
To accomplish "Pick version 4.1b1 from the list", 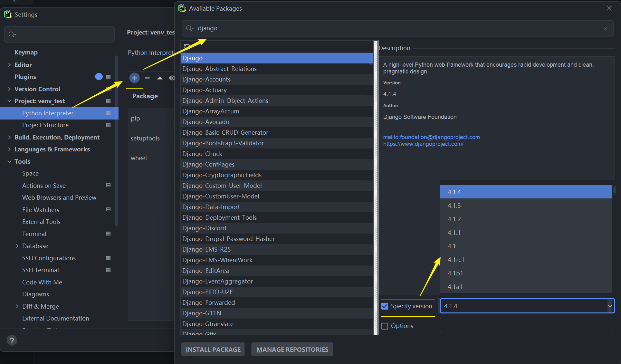I will [x=526, y=273].
